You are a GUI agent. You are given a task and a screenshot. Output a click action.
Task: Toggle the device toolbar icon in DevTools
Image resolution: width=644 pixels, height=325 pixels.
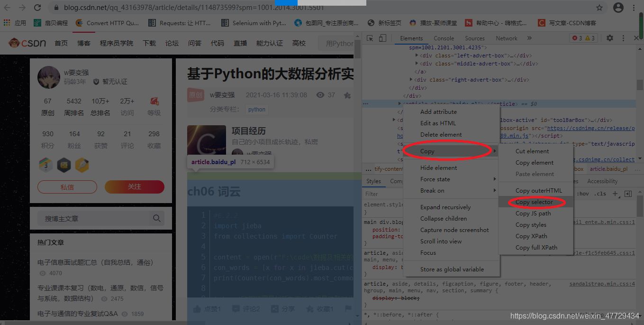pos(381,38)
